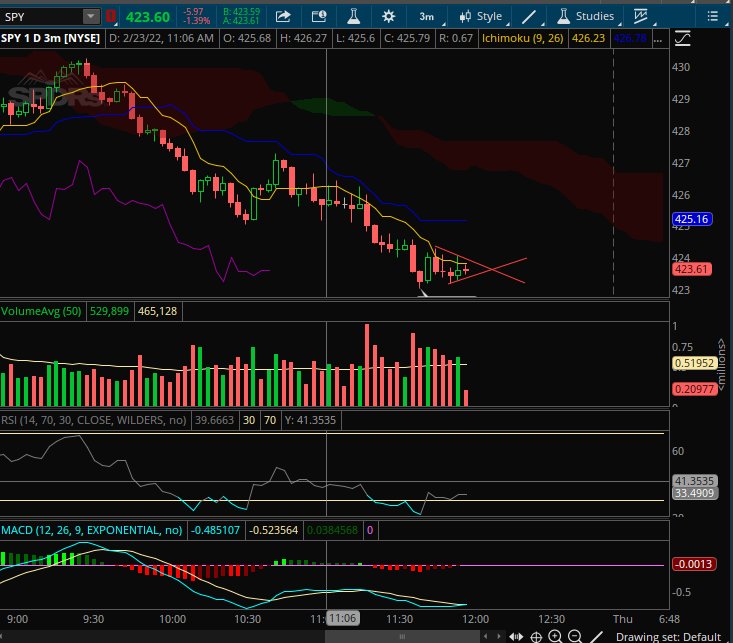Click the VolumeAvg (50) study label

41,311
